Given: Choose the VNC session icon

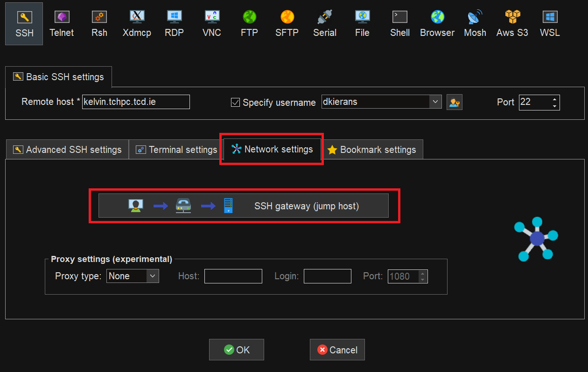Looking at the screenshot, I should point(211,23).
